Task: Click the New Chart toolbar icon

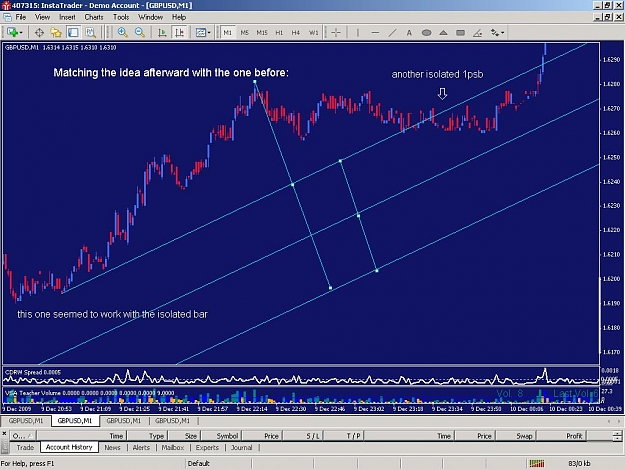Action: pos(12,32)
